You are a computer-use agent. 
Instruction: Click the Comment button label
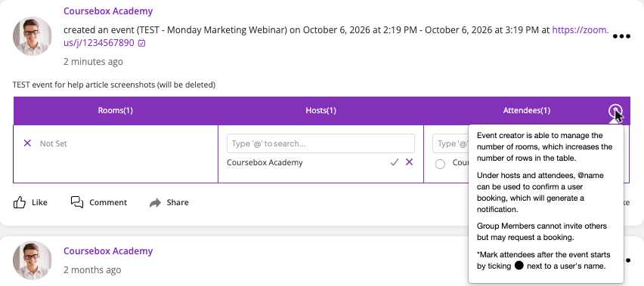coord(108,202)
